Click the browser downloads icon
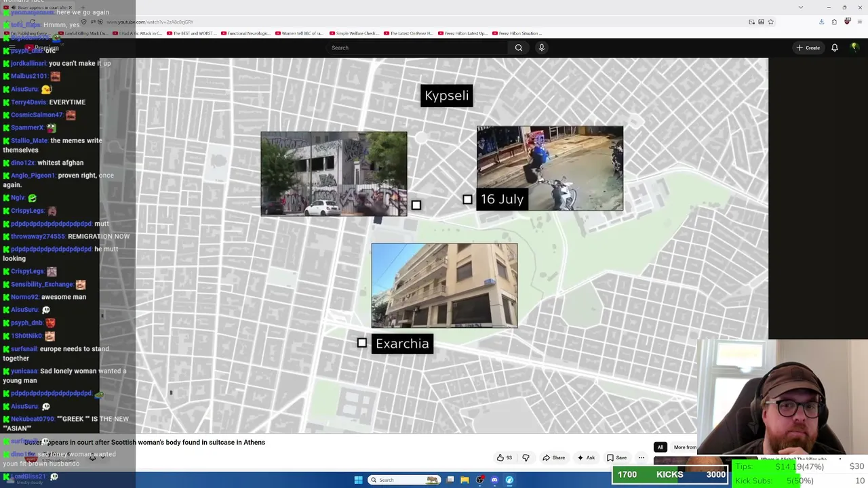This screenshot has width=868, height=488. coord(821,22)
